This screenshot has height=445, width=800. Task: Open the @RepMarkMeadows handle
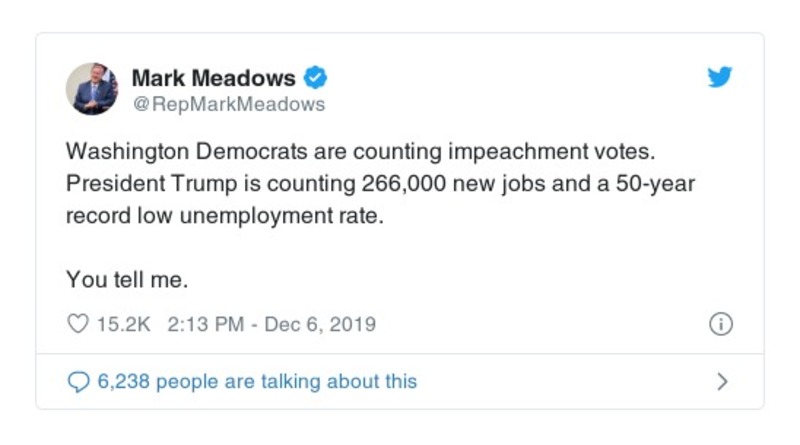tap(228, 104)
